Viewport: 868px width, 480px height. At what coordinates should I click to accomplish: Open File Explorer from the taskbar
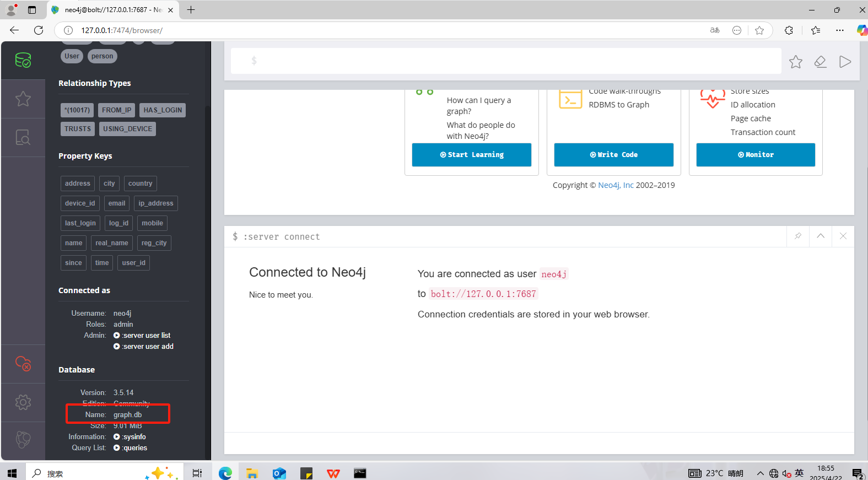point(252,473)
